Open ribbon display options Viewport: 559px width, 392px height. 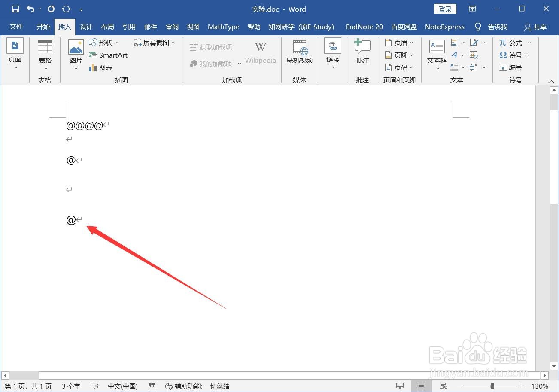pos(472,9)
